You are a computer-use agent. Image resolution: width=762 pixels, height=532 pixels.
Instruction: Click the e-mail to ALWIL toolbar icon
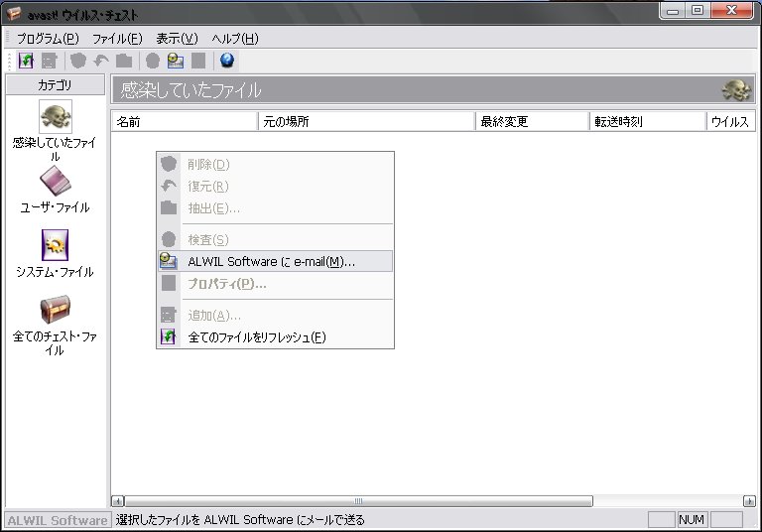(x=176, y=61)
